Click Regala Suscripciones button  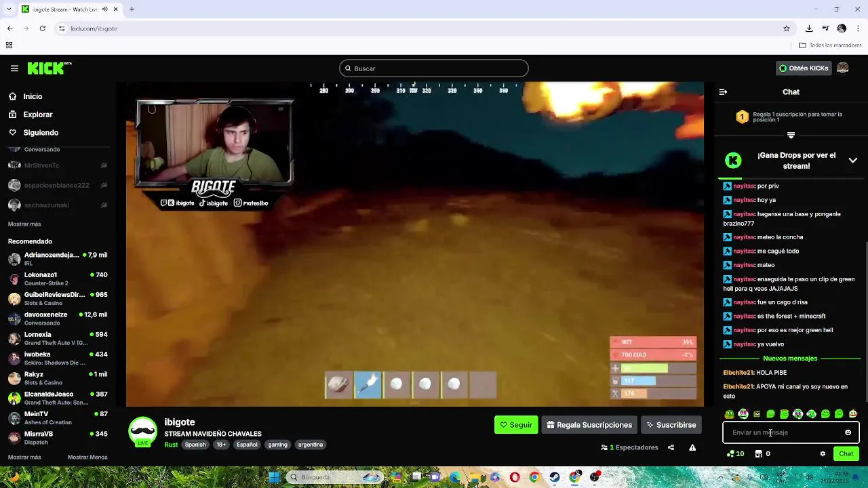coord(589,425)
